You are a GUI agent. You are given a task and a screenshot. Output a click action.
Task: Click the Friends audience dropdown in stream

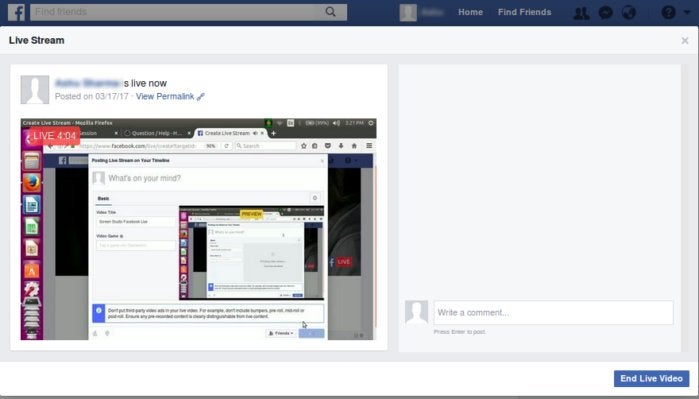(x=281, y=333)
